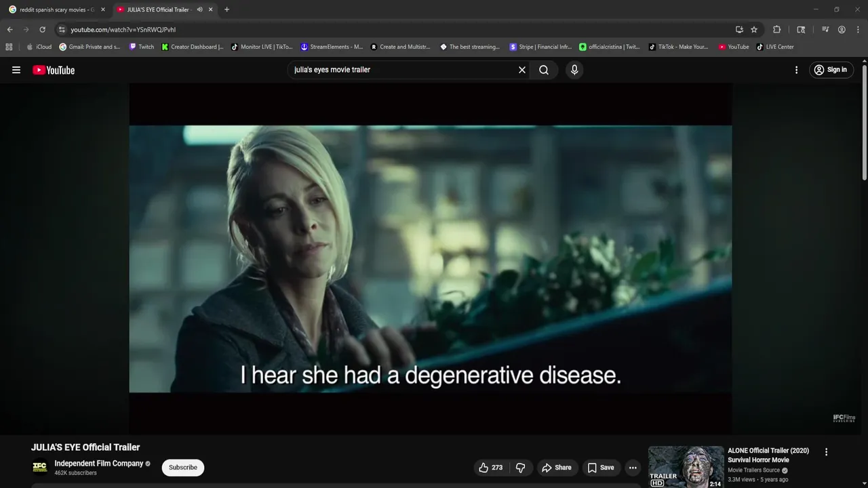868x488 pixels.
Task: Open Stripe Financial Infrastructure bookmark
Action: pos(540,47)
